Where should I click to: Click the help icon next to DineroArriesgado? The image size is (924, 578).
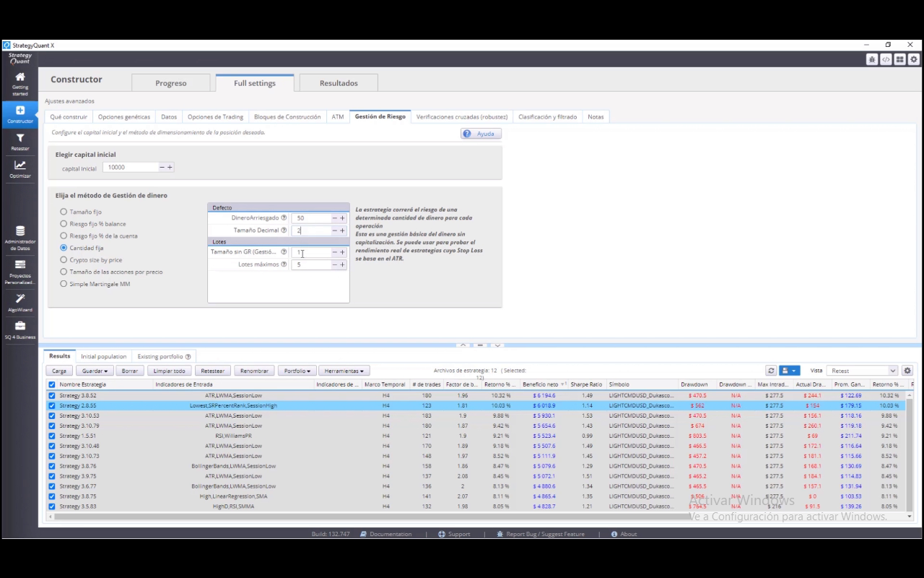[x=284, y=217]
